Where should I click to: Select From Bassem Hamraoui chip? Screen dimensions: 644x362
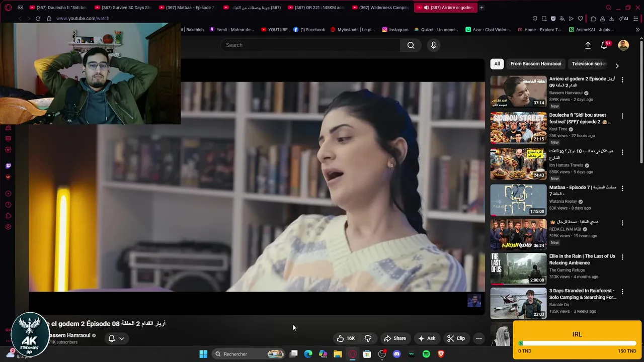point(535,64)
